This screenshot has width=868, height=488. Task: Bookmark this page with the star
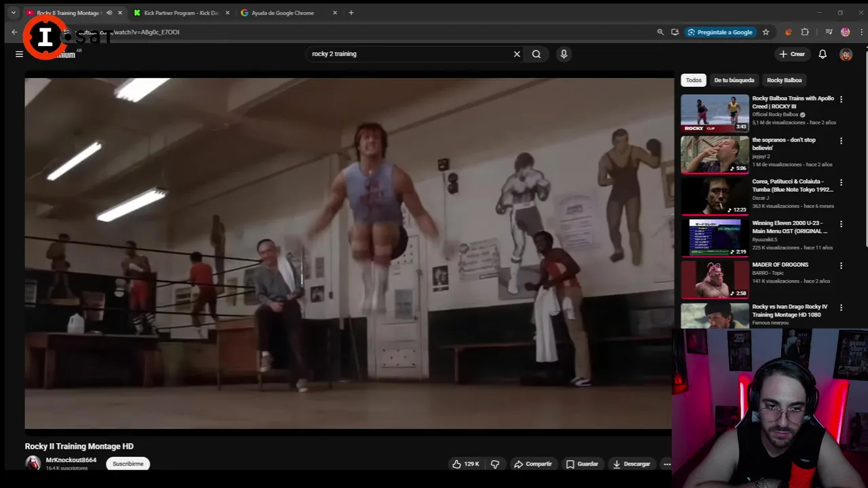766,32
